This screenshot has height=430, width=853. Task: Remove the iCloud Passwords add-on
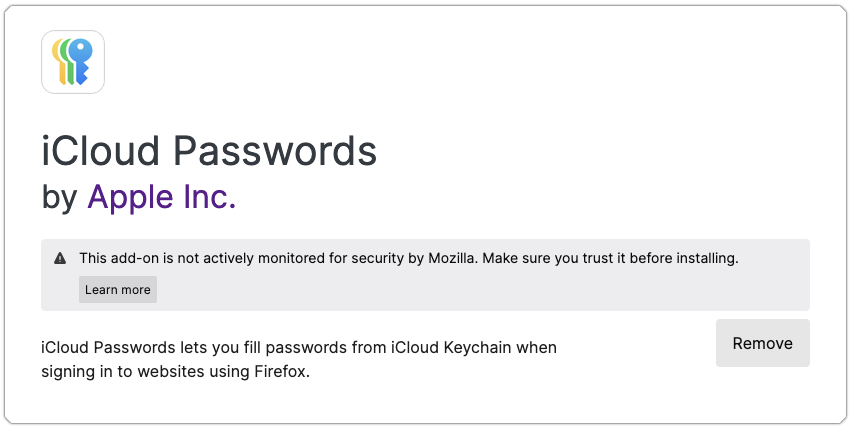coord(762,343)
